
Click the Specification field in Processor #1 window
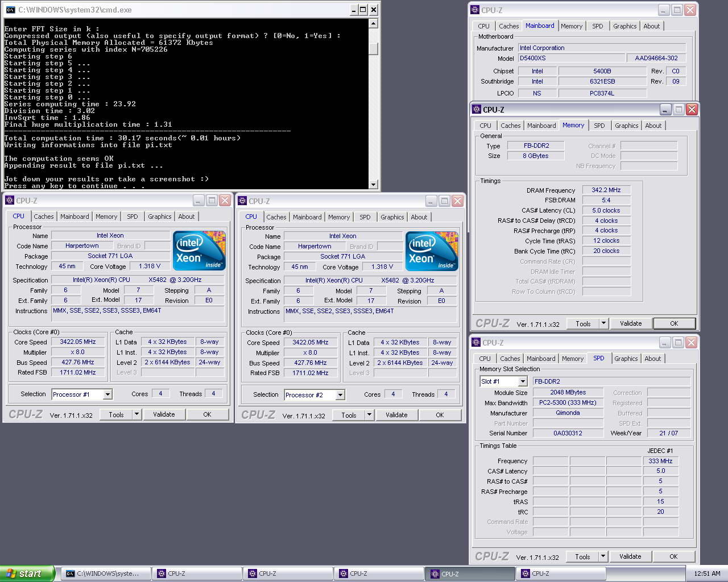point(138,280)
